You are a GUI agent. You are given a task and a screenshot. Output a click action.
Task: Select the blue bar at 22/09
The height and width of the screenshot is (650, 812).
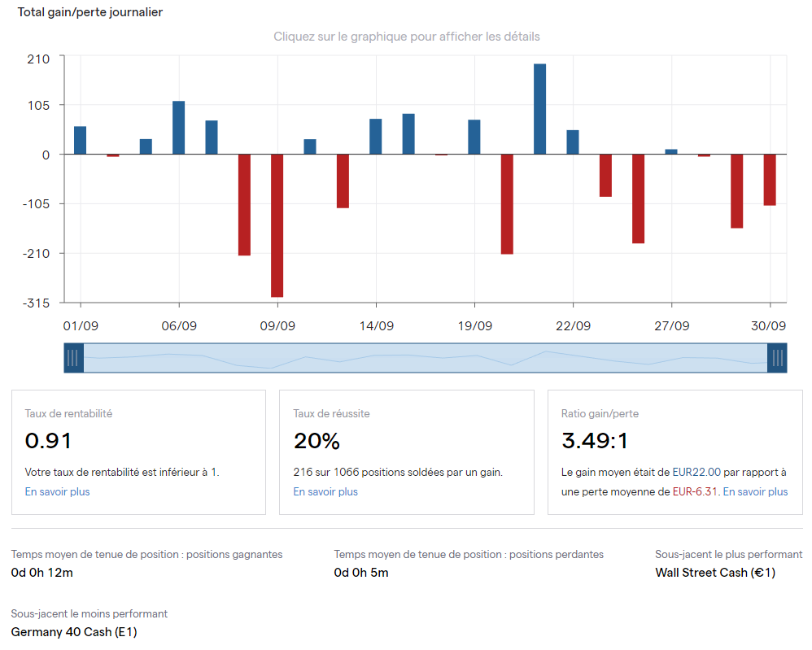pos(573,142)
